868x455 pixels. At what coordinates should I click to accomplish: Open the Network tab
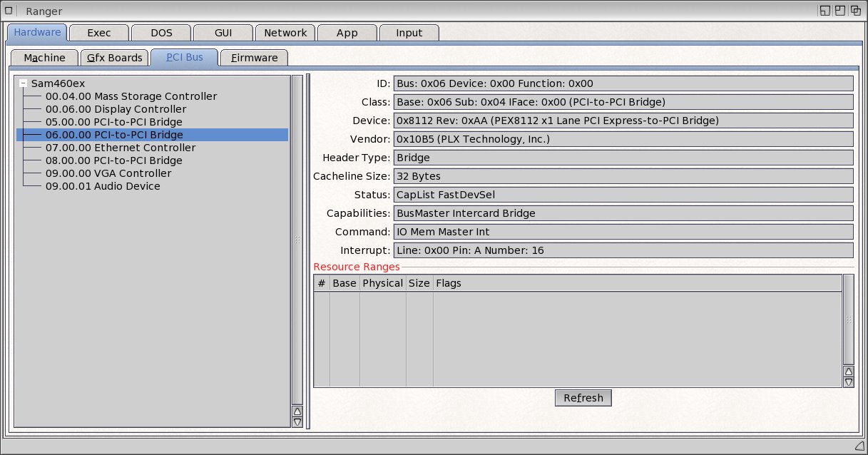tap(285, 33)
